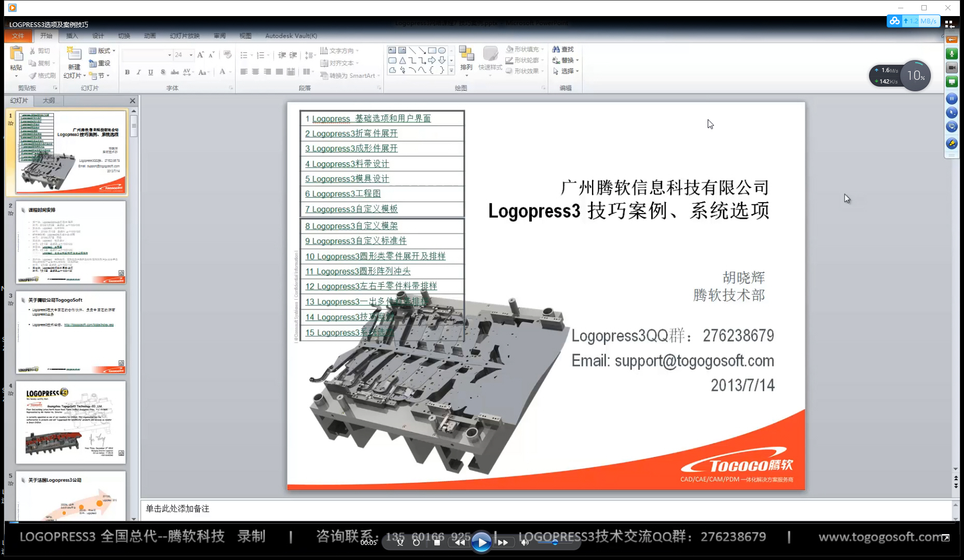
Task: Toggle Bold formatting
Action: 127,72
